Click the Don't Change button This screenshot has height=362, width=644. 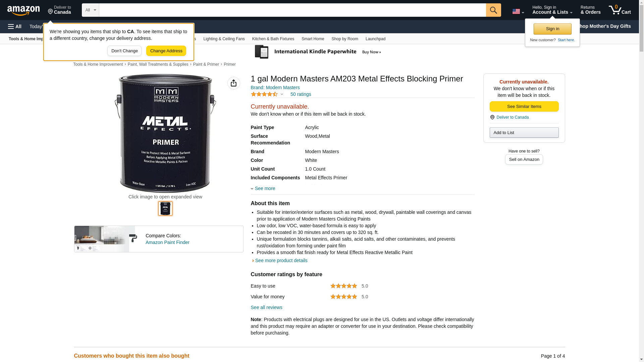point(124,51)
